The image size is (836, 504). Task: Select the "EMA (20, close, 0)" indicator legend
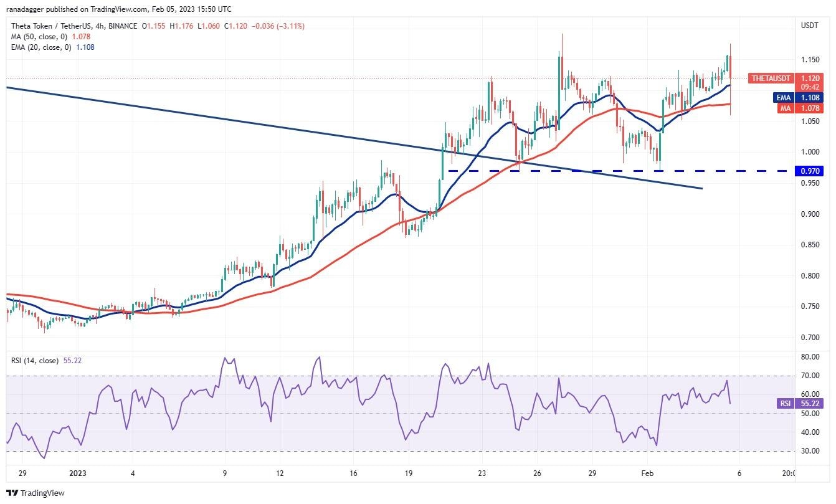[x=41, y=47]
